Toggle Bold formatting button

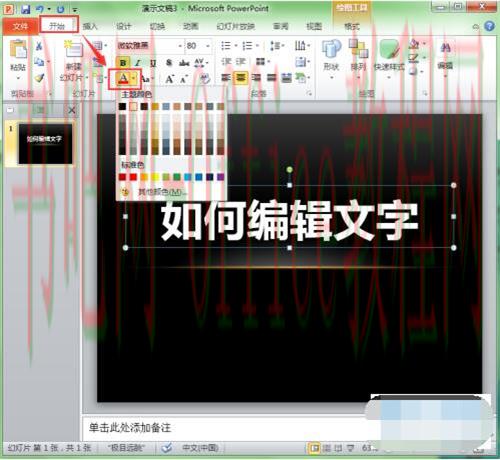pos(123,62)
